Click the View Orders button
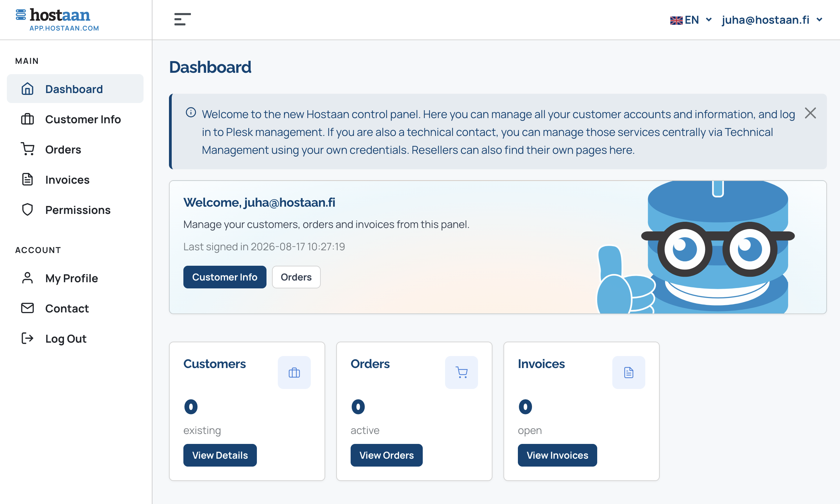 tap(387, 455)
